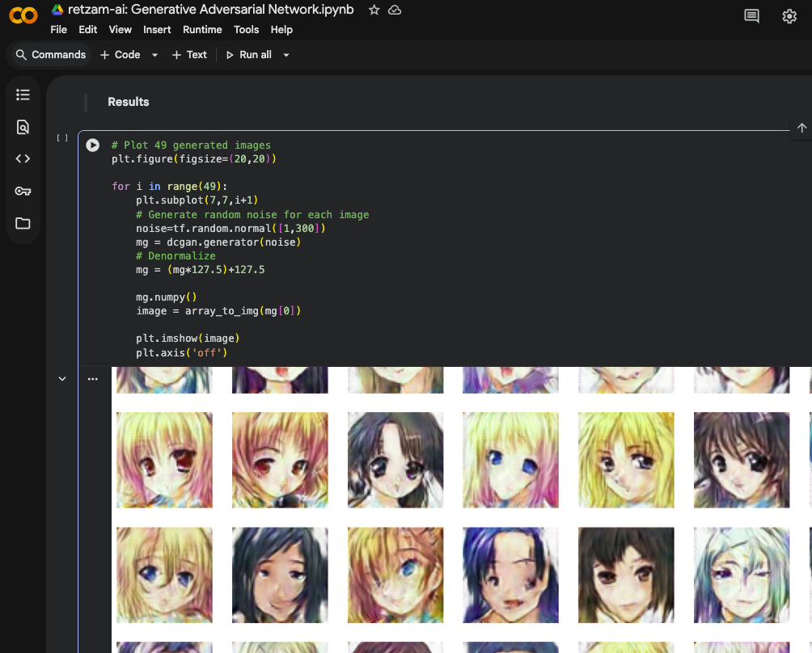Open the settings gear icon

[789, 16]
